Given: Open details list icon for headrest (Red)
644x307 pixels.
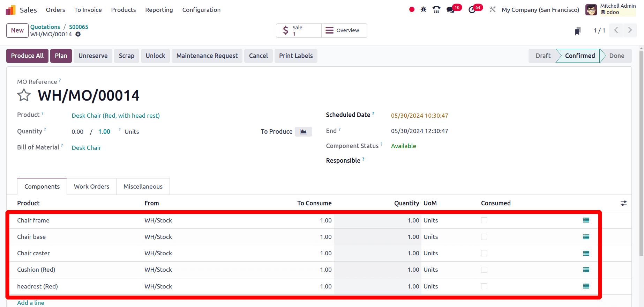Looking at the screenshot, I should pyautogui.click(x=586, y=286).
